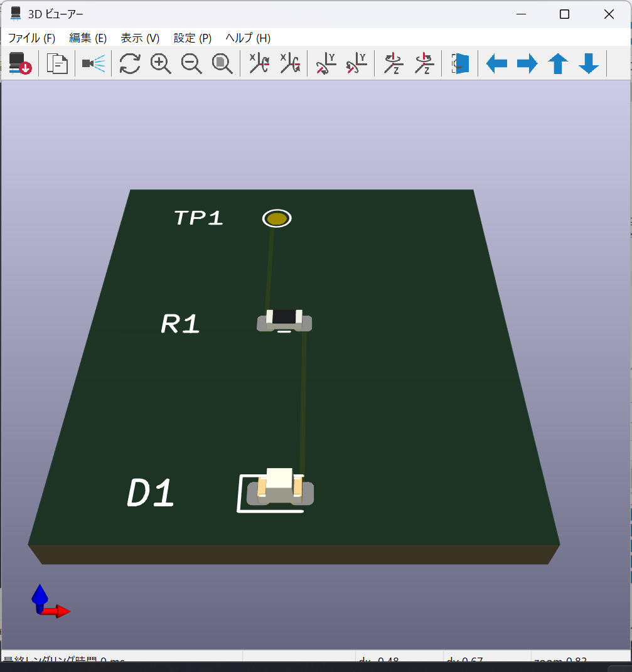Activate the raytracing render icon
This screenshot has height=672, width=632.
[92, 63]
